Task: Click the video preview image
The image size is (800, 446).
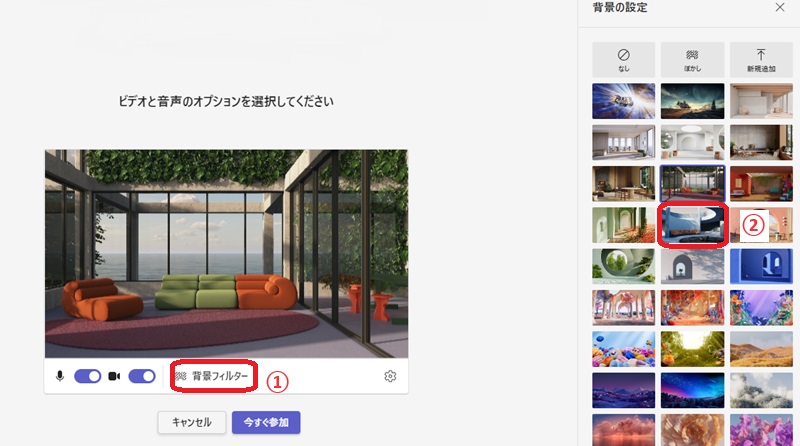Action: point(226,253)
